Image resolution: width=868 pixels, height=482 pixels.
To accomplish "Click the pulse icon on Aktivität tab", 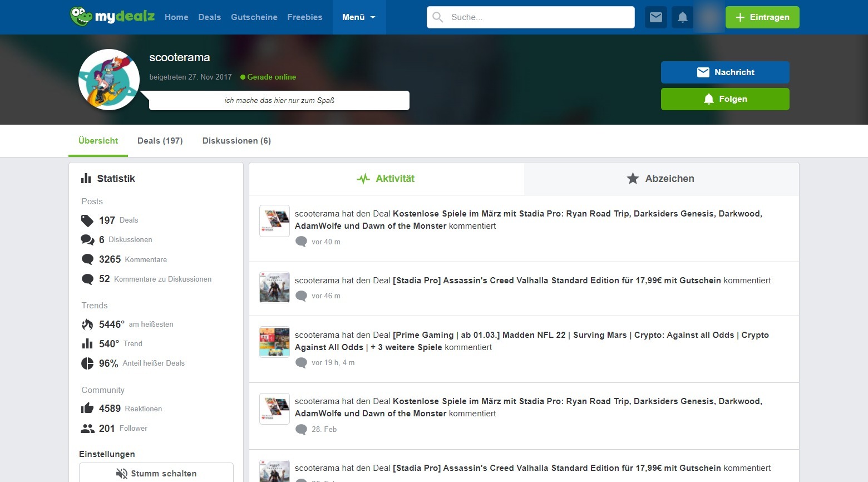I will tap(363, 179).
